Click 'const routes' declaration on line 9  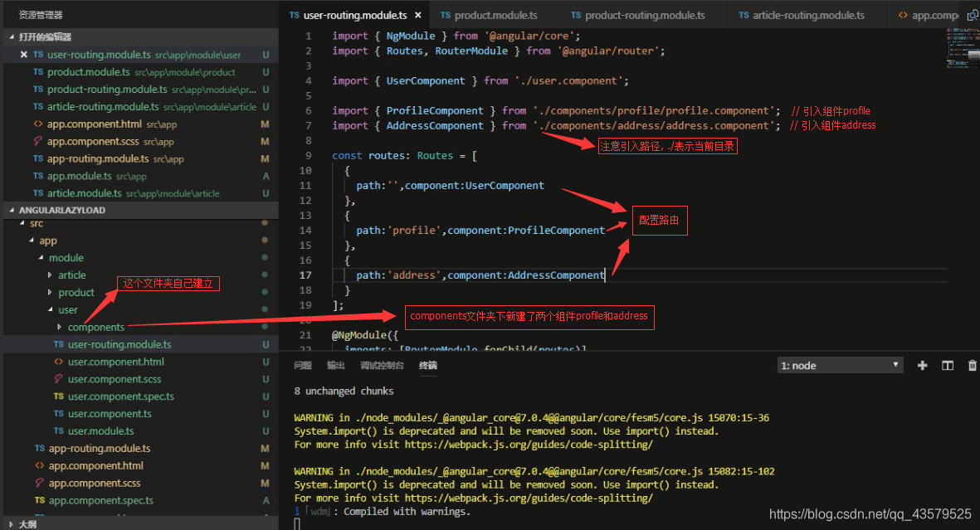point(368,156)
